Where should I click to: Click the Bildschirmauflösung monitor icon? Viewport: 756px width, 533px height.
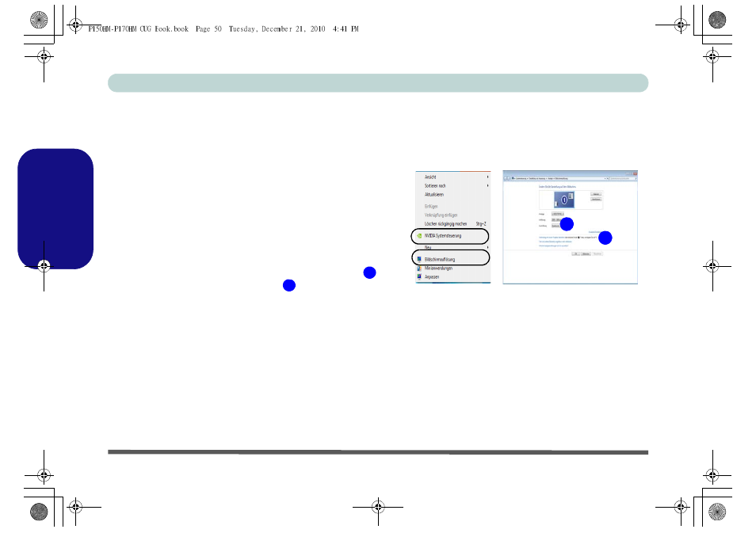tap(419, 259)
